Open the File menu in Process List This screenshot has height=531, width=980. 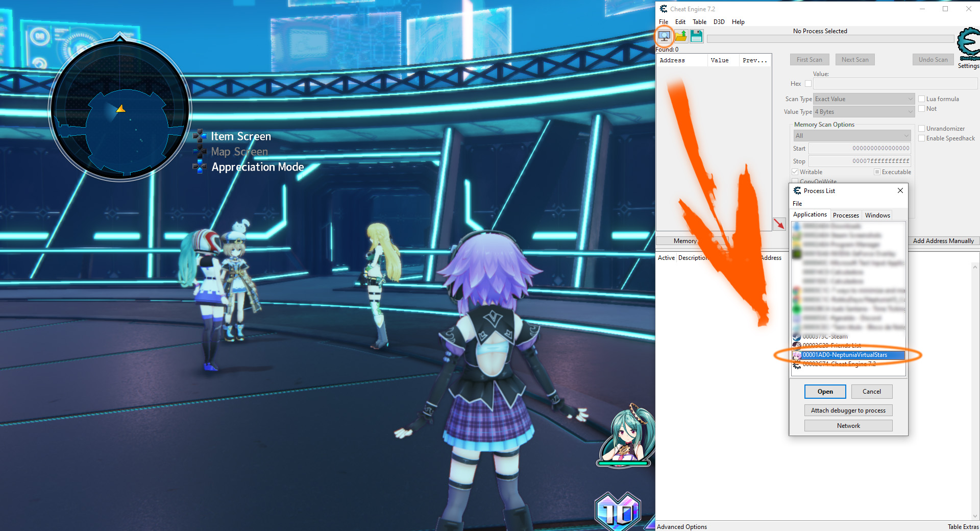coord(797,204)
